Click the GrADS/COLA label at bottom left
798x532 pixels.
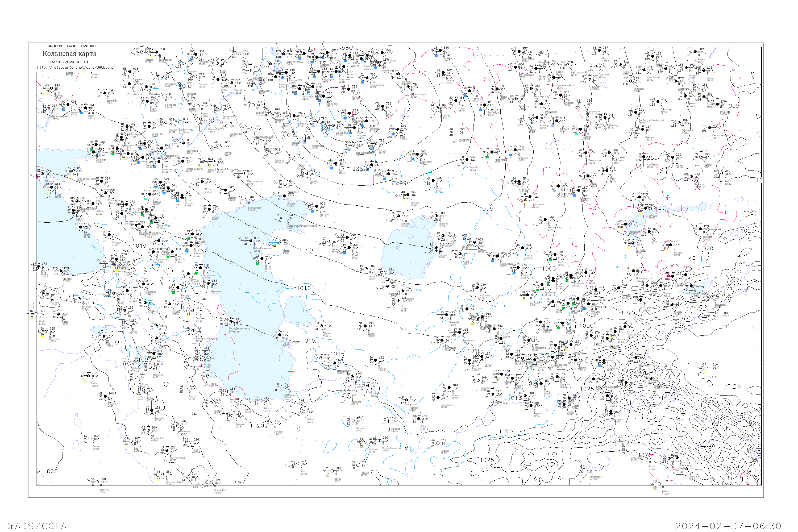click(x=35, y=526)
